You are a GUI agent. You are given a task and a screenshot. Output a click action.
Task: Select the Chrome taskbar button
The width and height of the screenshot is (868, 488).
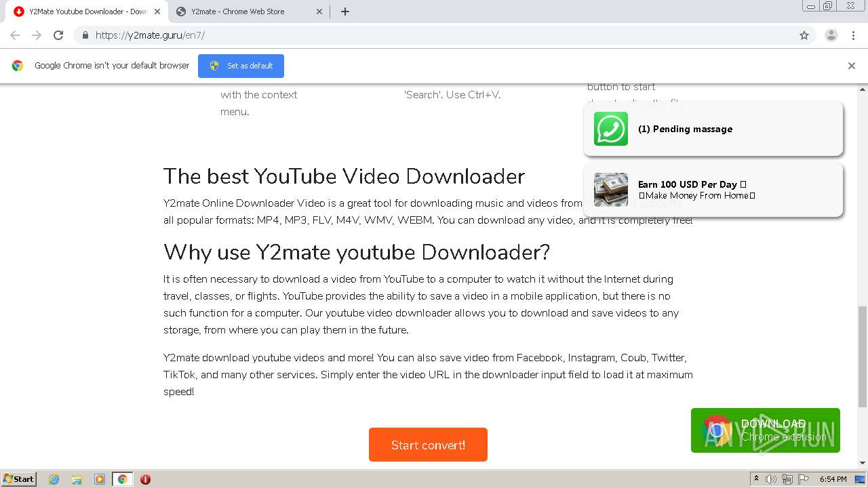coord(123,479)
